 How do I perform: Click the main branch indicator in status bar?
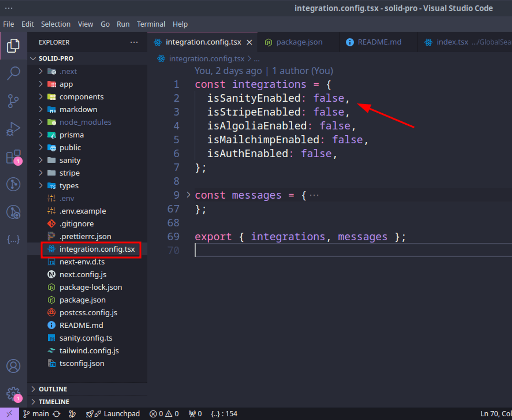[x=36, y=414]
